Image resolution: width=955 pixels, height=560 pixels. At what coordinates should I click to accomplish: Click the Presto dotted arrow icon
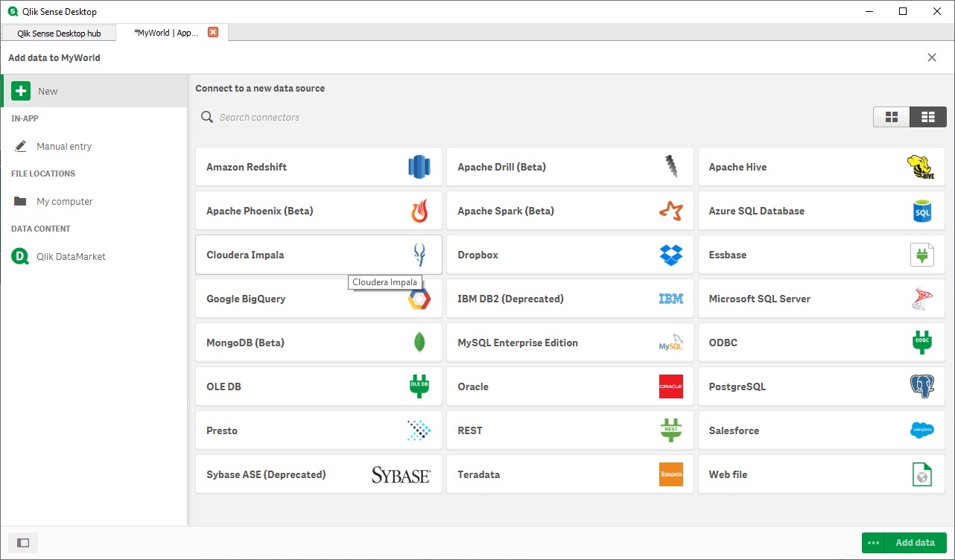pyautogui.click(x=419, y=430)
